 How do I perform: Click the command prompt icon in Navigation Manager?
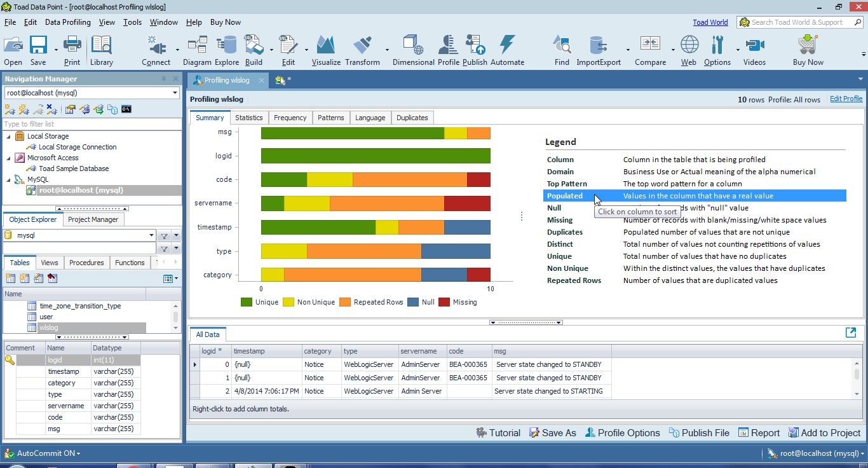126,109
